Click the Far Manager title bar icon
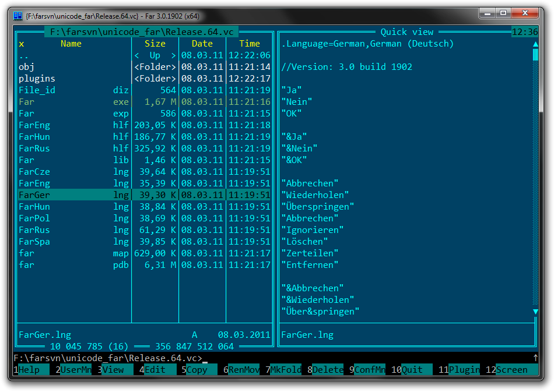Screen dimensions: 554x392 pos(18,16)
